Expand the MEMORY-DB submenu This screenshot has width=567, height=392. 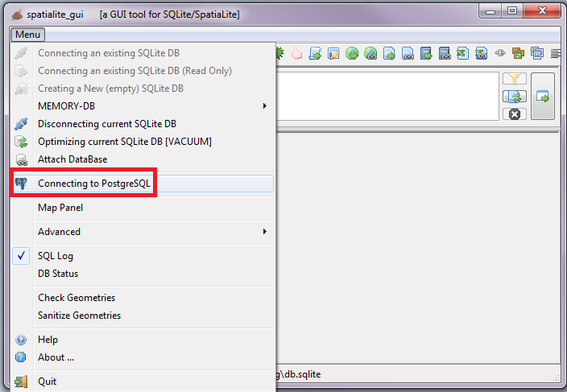pyautogui.click(x=143, y=106)
